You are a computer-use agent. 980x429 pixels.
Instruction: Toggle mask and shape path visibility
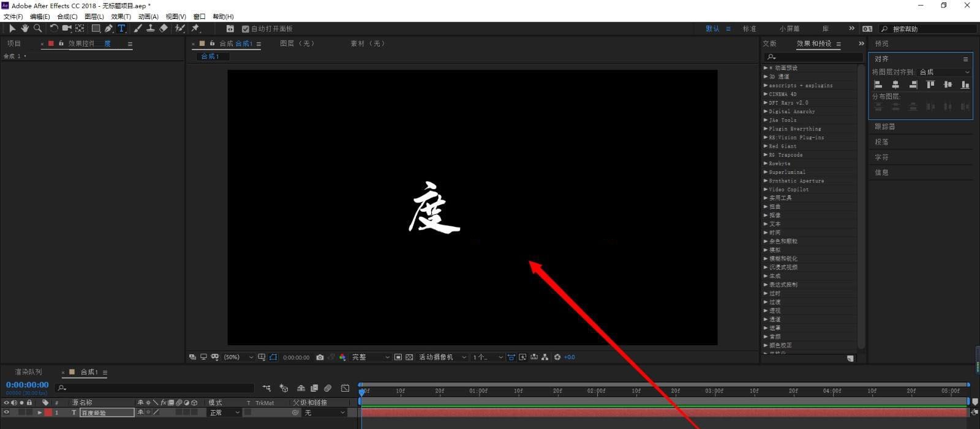click(x=273, y=357)
